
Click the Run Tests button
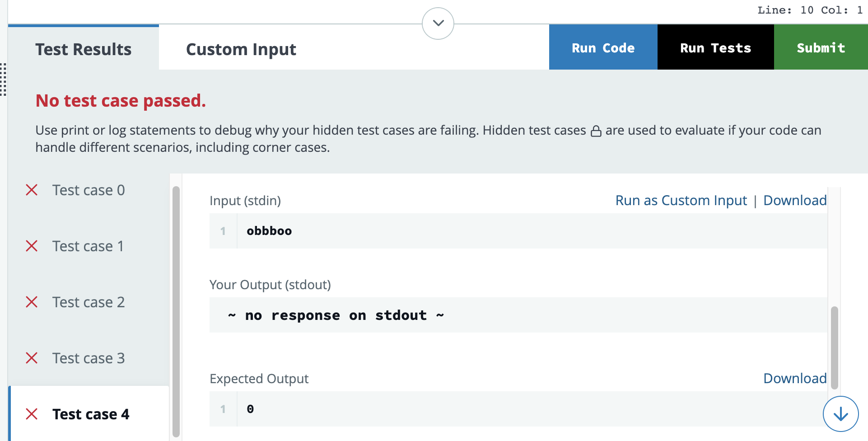(715, 47)
